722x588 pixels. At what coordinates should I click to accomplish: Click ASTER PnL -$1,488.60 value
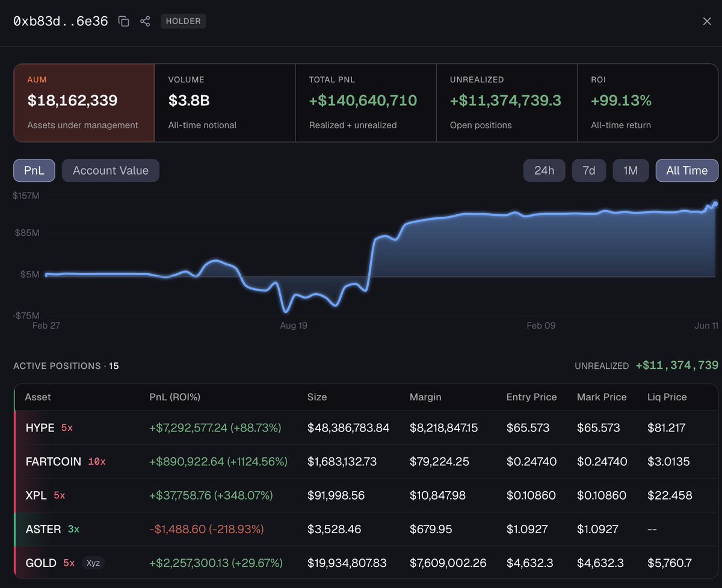pos(206,529)
